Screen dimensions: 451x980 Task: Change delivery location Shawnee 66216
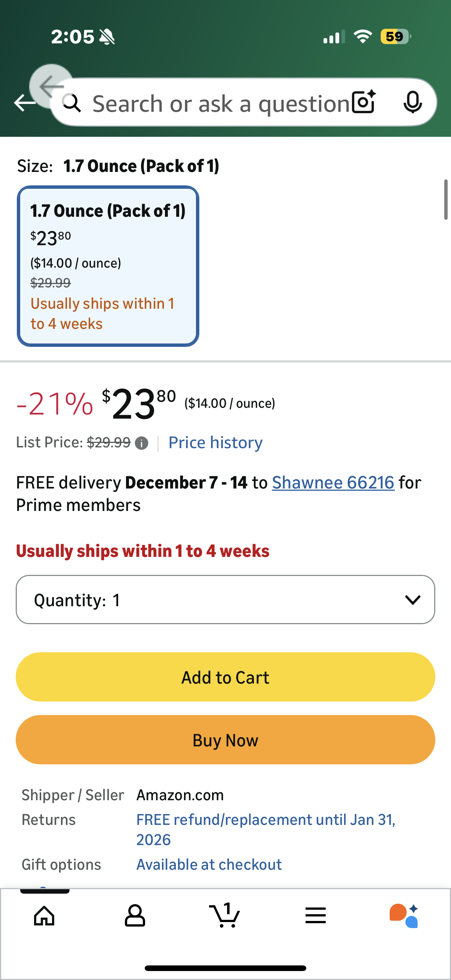click(333, 483)
